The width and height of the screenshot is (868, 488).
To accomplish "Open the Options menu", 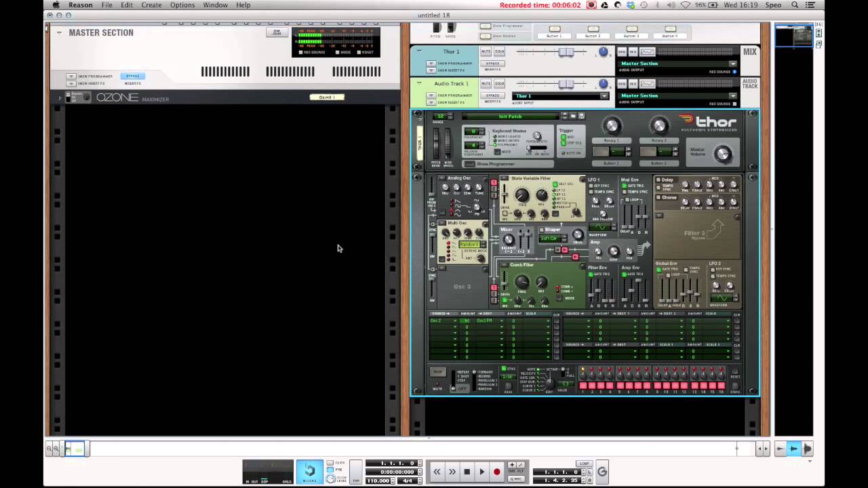I will (182, 5).
